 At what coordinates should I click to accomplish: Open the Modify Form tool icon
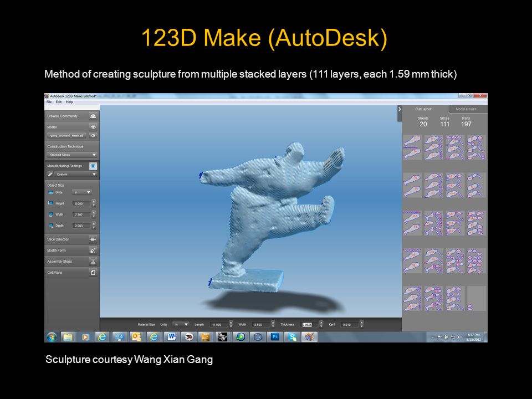pos(93,250)
